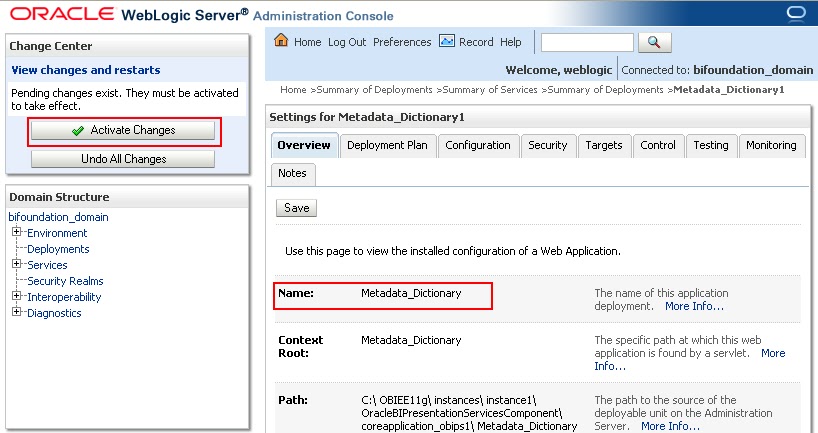Screen dimensions: 818x433
Task: Select Diagnostics in Domain Structure
Action: (x=54, y=313)
